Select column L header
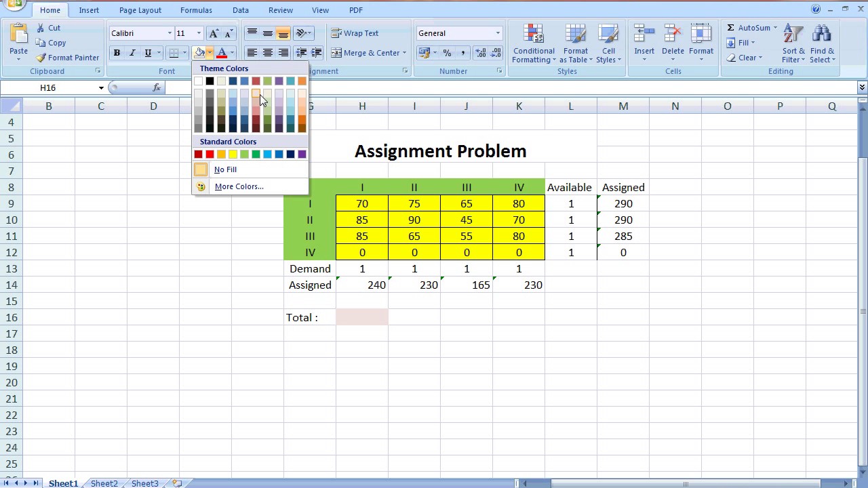 (571, 106)
